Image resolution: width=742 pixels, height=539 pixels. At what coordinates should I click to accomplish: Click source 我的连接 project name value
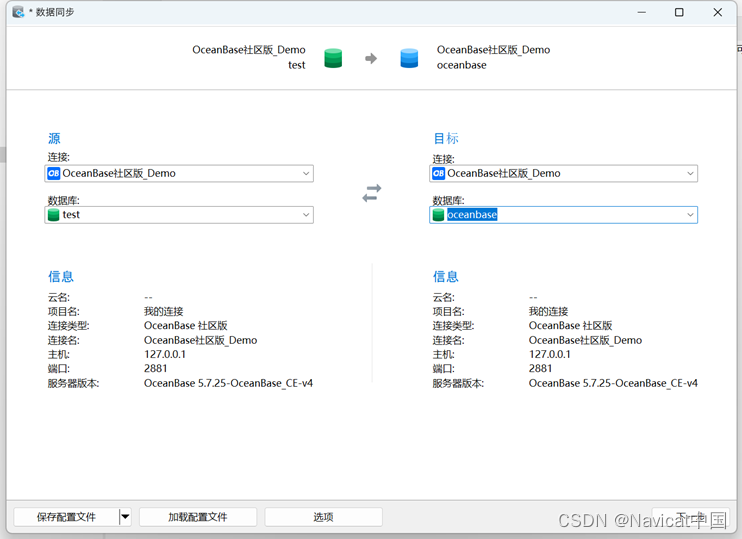[163, 311]
